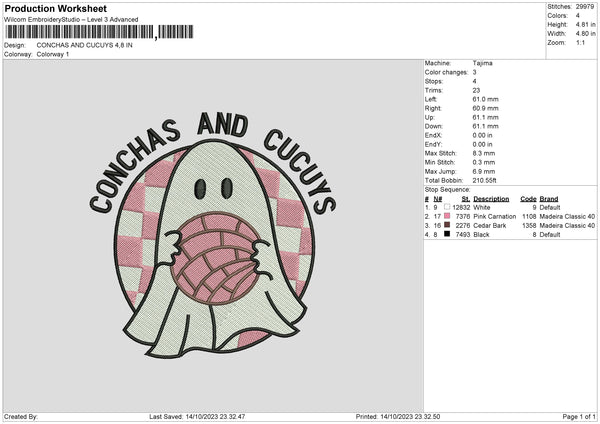The width and height of the screenshot is (600, 424).
Task: Click the Stitches value '29979'
Action: pyautogui.click(x=585, y=7)
